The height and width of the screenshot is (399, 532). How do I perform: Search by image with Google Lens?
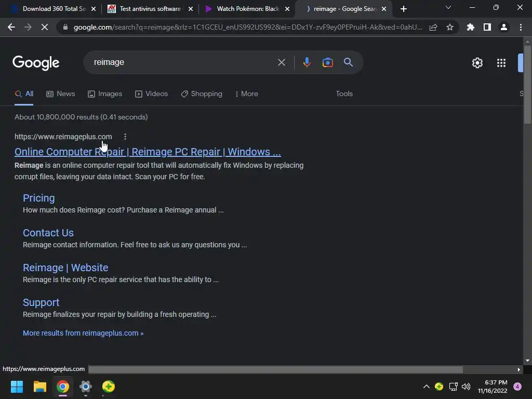(327, 62)
